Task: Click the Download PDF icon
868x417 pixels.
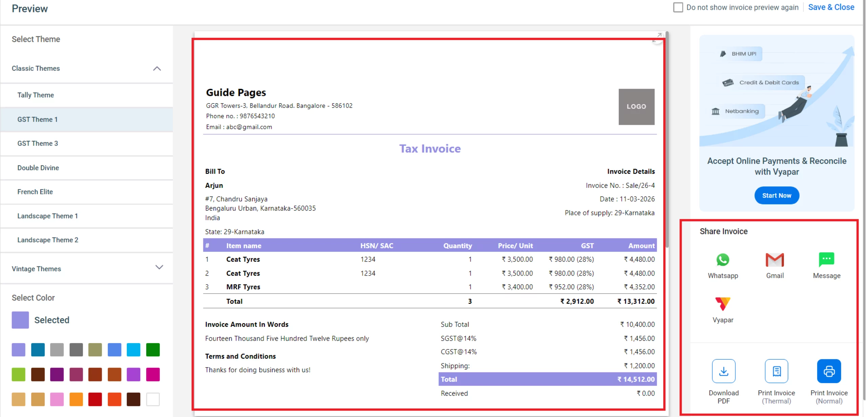Action: 724,371
